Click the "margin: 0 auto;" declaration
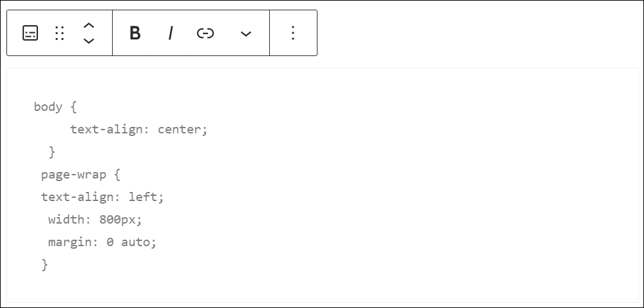 [x=102, y=242]
